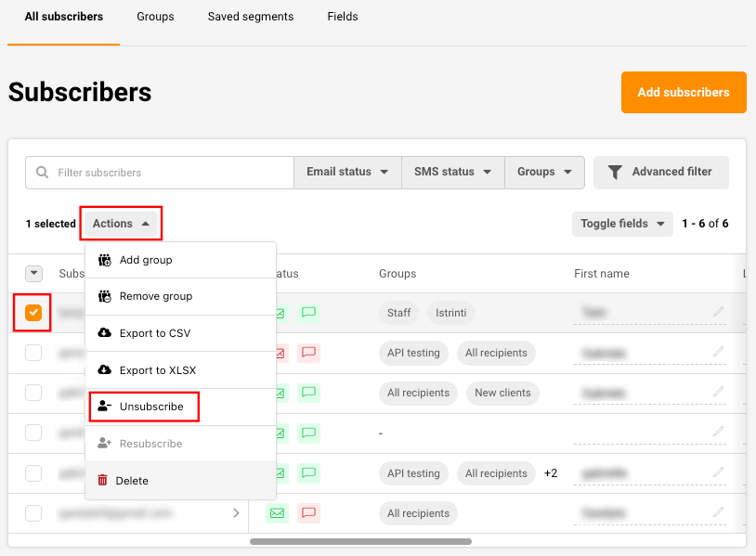Click the horizontal table scrollbar
The height and width of the screenshot is (556, 756).
[360, 541]
